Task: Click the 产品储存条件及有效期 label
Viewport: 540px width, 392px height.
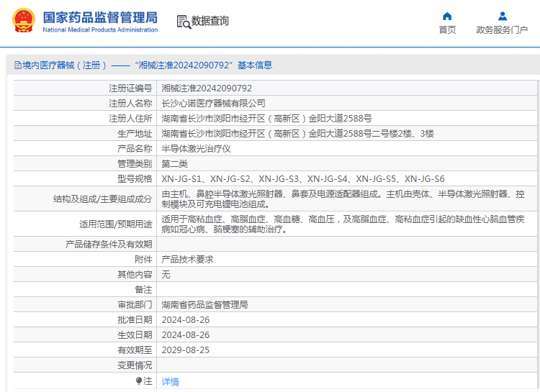Action: (x=109, y=245)
